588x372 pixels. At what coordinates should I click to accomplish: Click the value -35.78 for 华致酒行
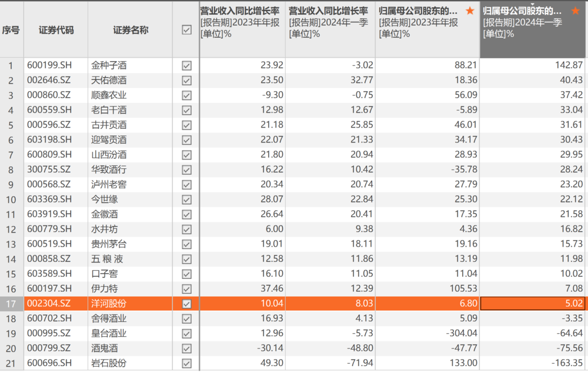(464, 170)
